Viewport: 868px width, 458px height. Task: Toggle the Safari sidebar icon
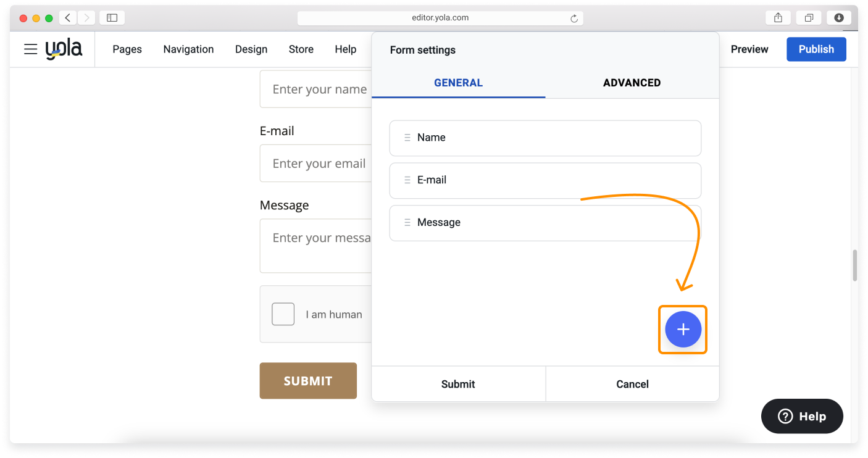click(112, 18)
